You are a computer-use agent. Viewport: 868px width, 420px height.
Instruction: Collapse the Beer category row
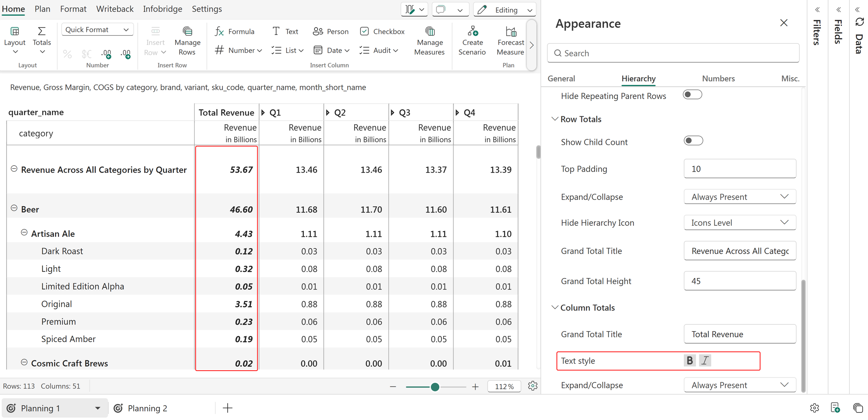(14, 208)
